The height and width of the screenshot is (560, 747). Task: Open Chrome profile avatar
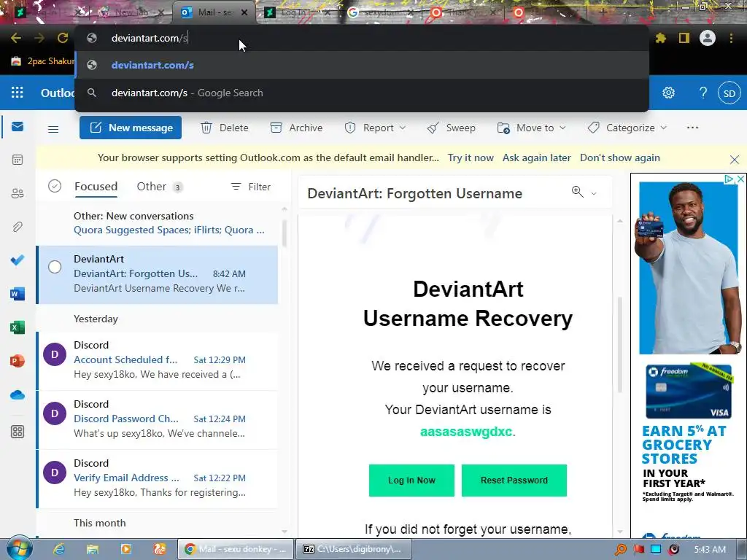click(708, 38)
